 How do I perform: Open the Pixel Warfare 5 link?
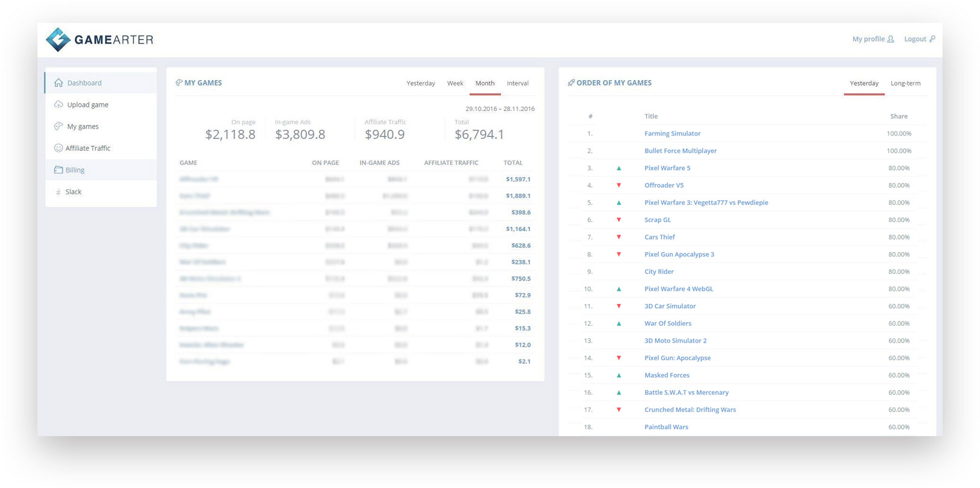pyautogui.click(x=667, y=168)
